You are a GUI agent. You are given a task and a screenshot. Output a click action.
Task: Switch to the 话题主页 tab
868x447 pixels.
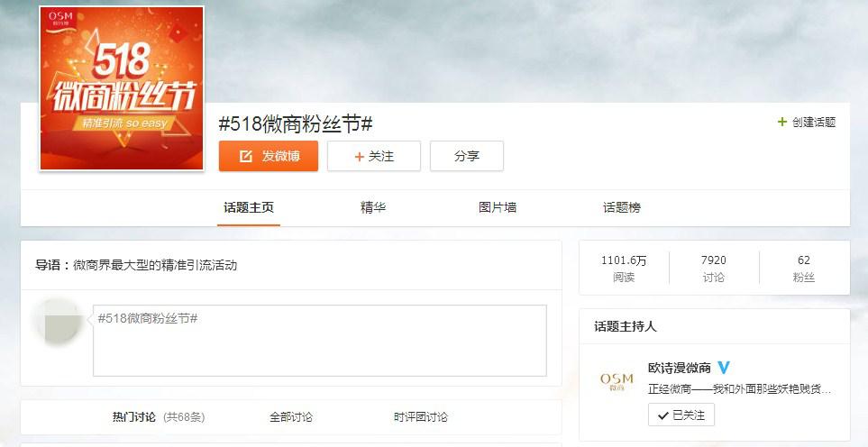[x=249, y=207]
